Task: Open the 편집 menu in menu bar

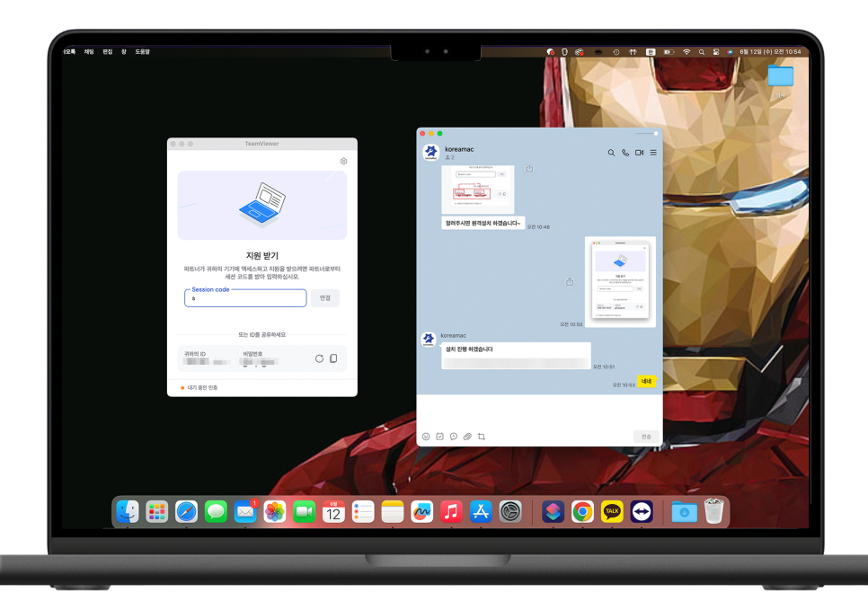Action: tap(108, 51)
